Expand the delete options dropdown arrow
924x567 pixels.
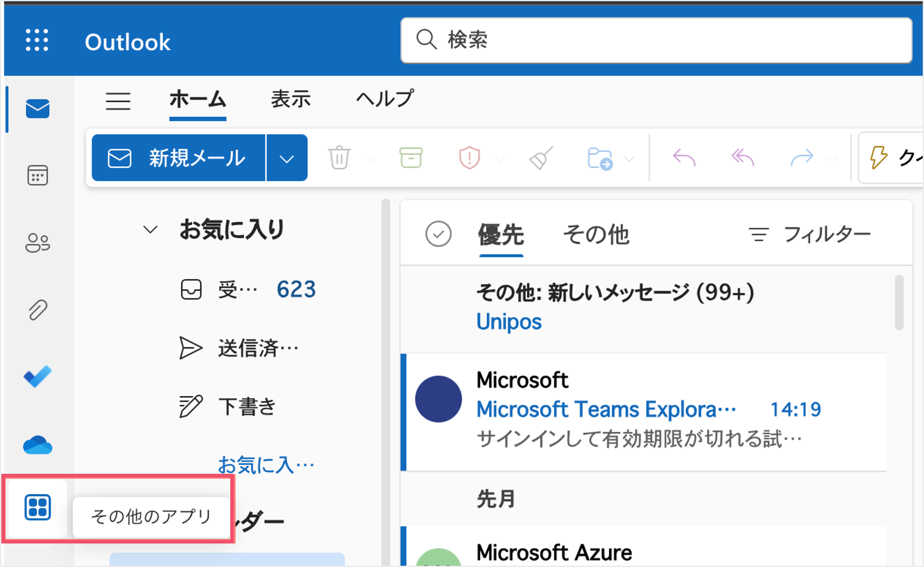point(370,159)
